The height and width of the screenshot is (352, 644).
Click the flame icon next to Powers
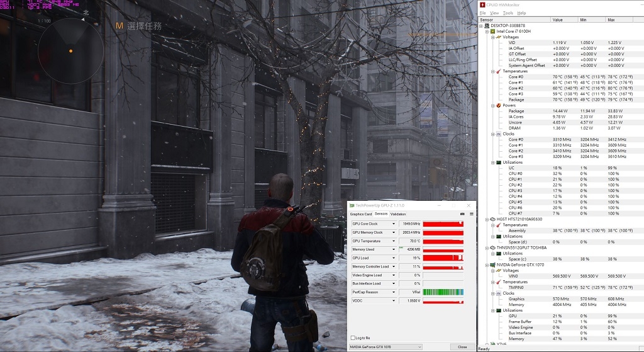(x=499, y=105)
